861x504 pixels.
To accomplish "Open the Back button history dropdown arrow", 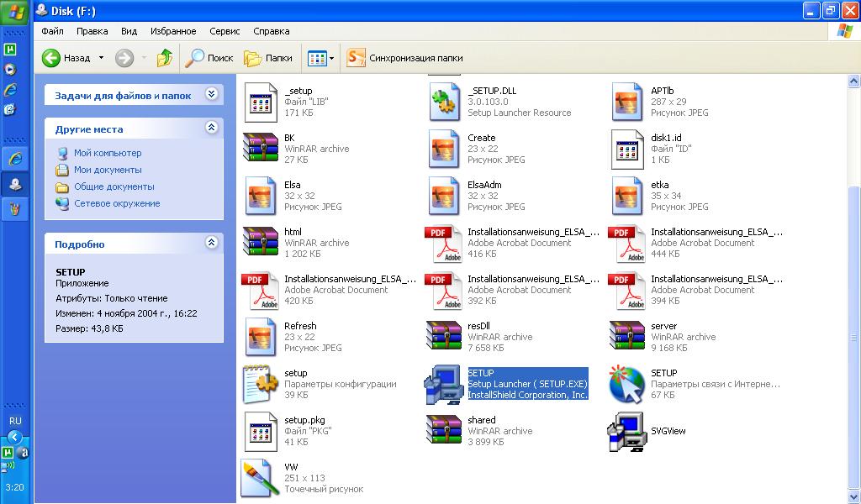I will pyautogui.click(x=101, y=58).
